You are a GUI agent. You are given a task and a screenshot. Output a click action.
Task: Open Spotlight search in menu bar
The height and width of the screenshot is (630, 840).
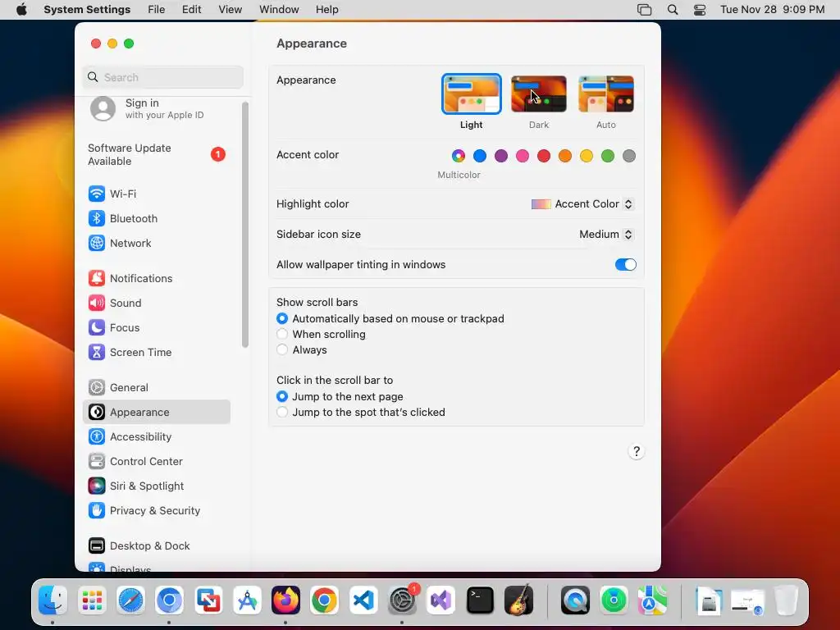click(673, 10)
